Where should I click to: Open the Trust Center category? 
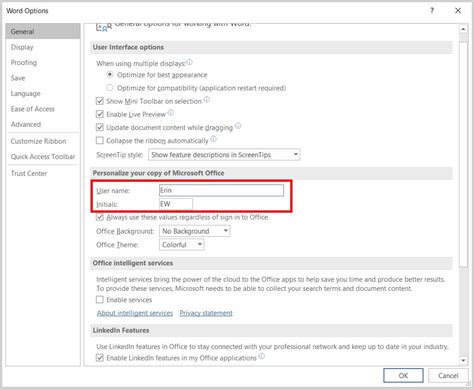coord(43,173)
